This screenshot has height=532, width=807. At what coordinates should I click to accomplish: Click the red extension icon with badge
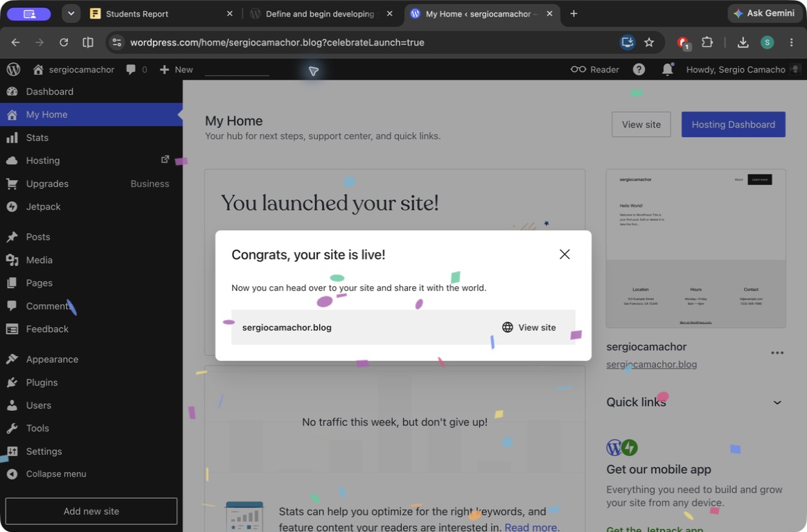[x=684, y=43]
